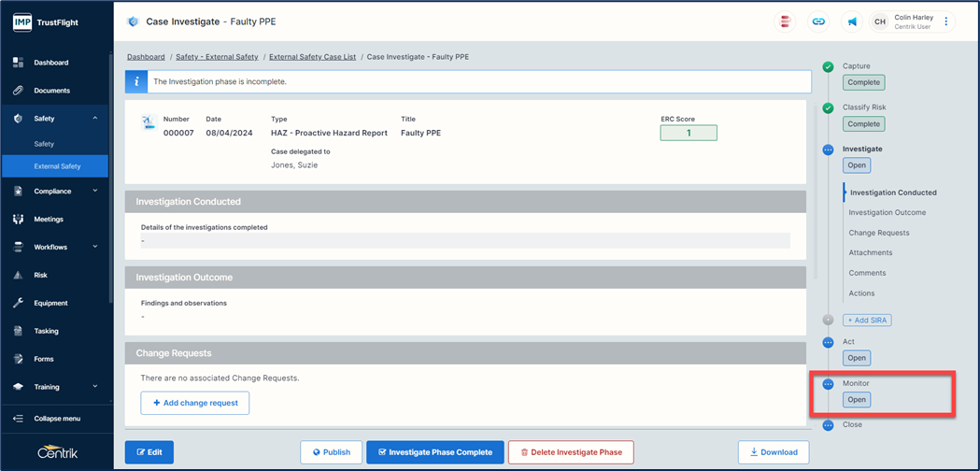Click the link icon in top header
Screen dimensions: 980x471
818,21
